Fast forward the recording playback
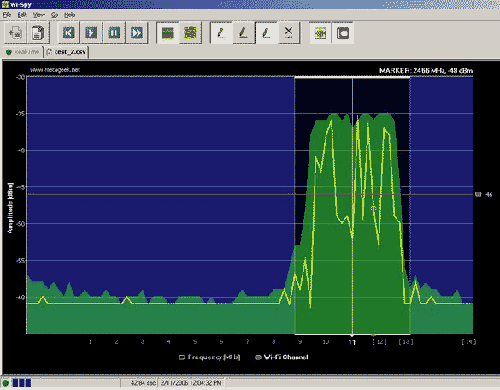 click(x=137, y=33)
